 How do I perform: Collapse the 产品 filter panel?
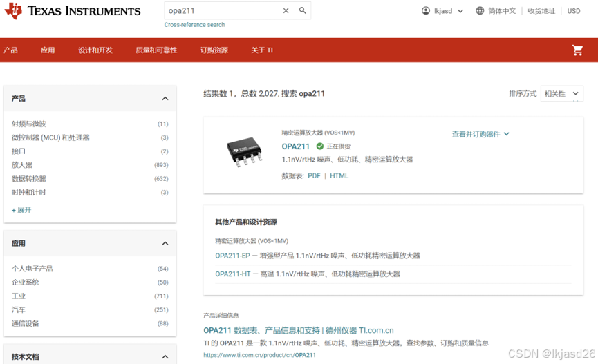(165, 98)
